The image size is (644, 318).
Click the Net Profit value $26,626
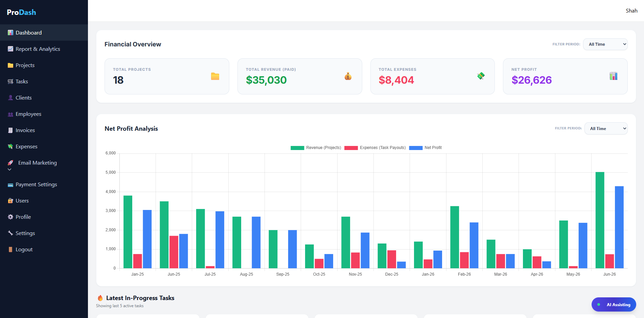(531, 80)
